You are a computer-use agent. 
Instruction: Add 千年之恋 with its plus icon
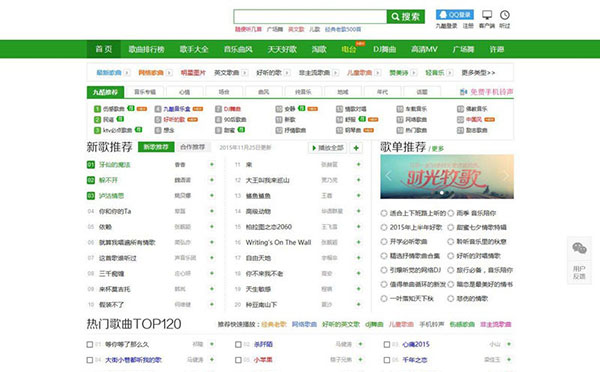coord(509,360)
